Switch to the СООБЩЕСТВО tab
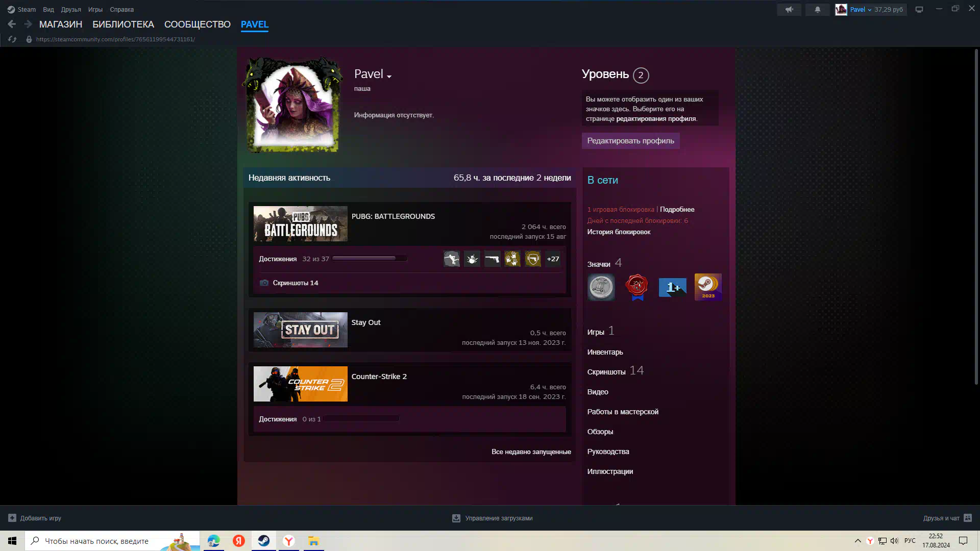 198,24
